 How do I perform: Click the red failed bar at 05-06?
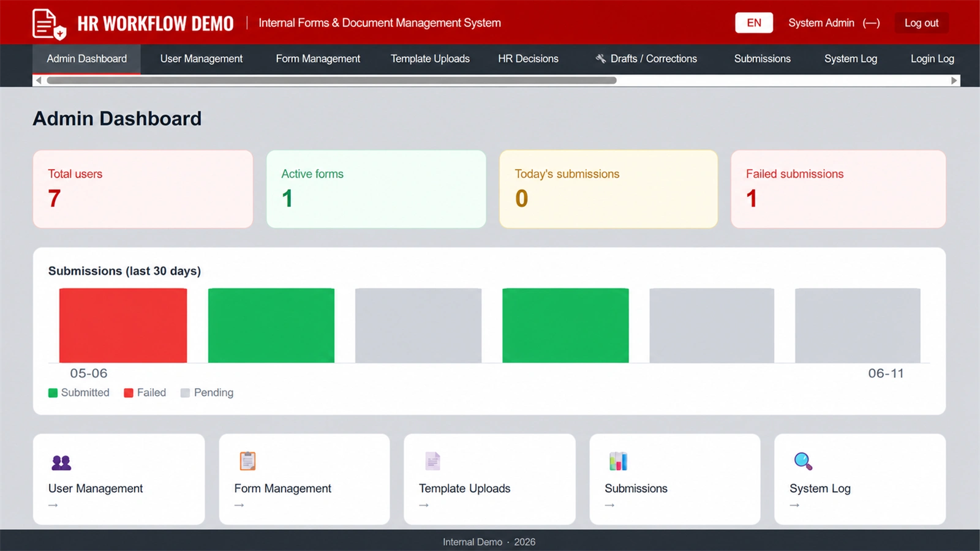[123, 326]
